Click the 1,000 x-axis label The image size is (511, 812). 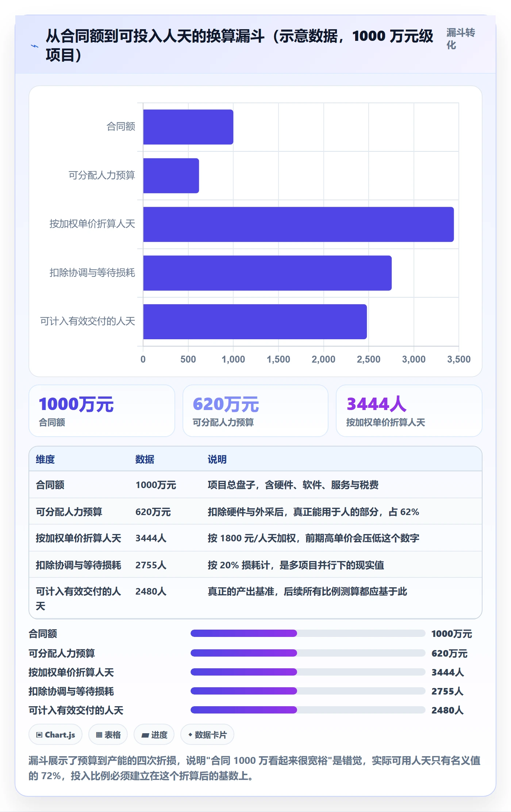tap(233, 359)
